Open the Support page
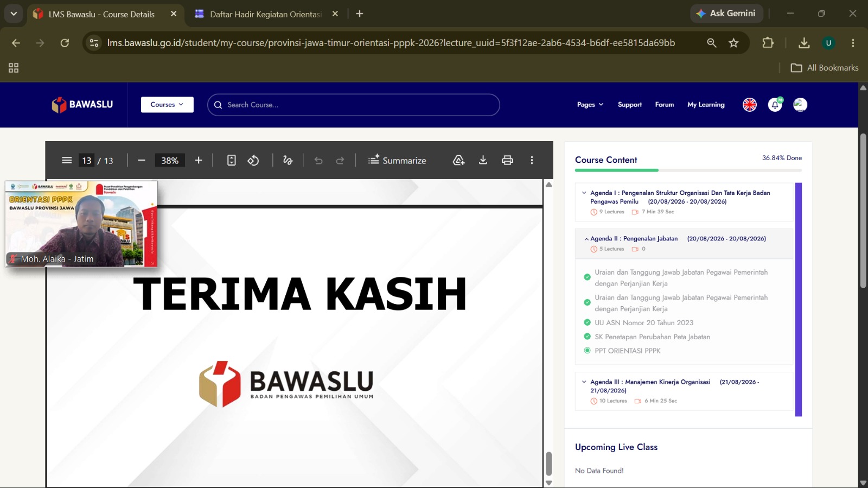Viewport: 868px width, 488px height. pos(630,105)
